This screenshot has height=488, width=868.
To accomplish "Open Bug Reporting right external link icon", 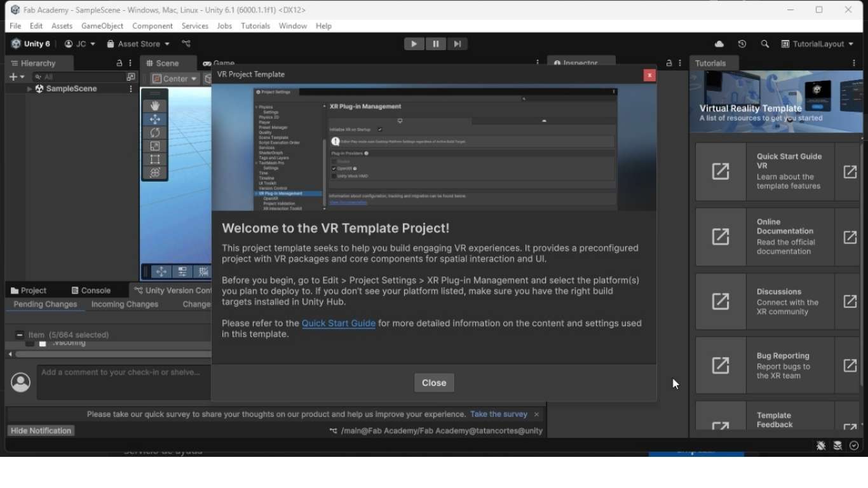I will coord(850,365).
